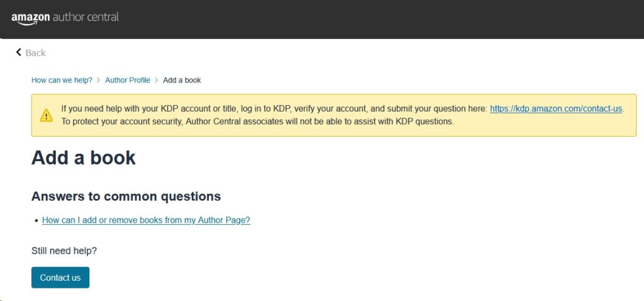
Task: Open "How can I add or remove books" link
Action: [146, 220]
